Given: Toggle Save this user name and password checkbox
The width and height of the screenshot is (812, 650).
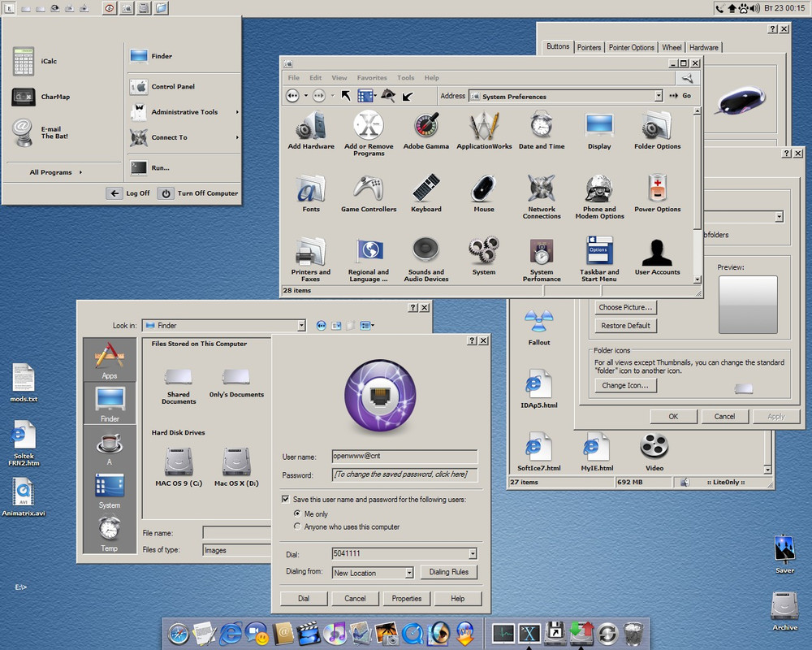Looking at the screenshot, I should (285, 499).
